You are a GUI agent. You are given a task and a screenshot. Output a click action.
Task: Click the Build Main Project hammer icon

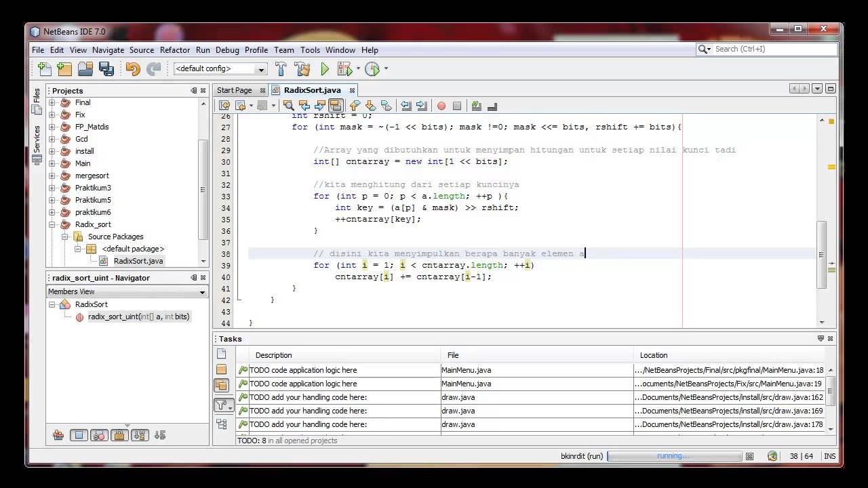(x=281, y=68)
